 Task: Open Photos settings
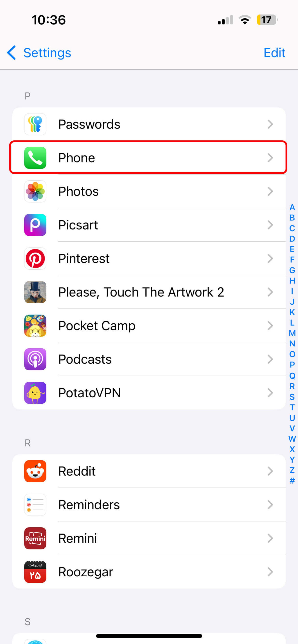tap(149, 191)
